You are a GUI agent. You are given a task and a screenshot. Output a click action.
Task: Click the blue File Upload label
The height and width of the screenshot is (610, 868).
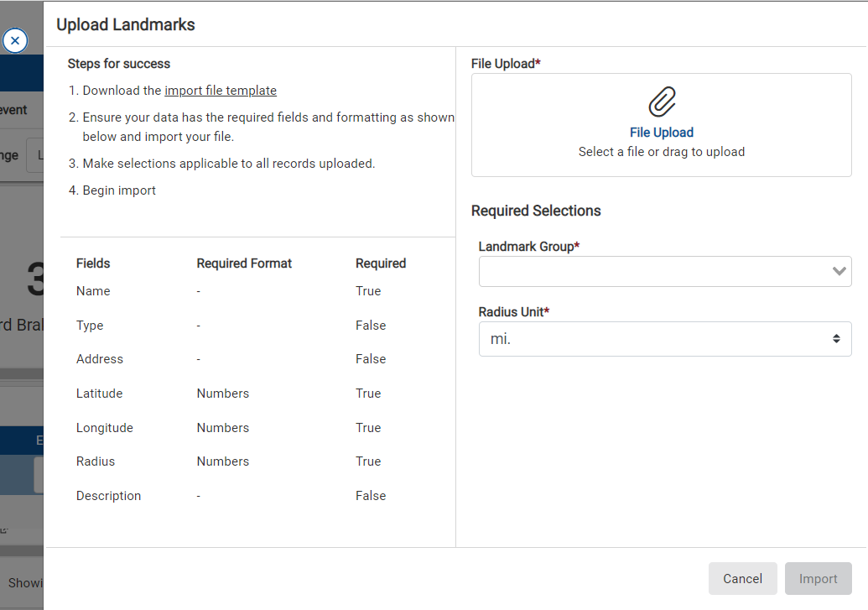point(662,133)
